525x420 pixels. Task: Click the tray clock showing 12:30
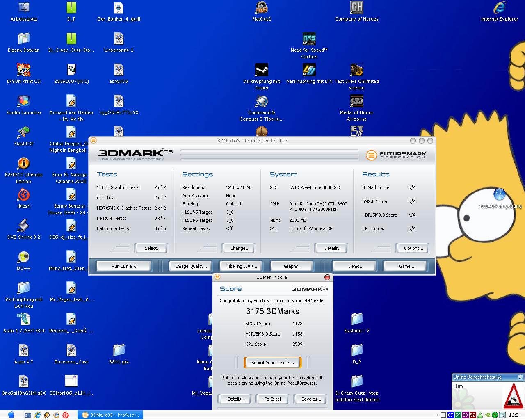(515, 415)
